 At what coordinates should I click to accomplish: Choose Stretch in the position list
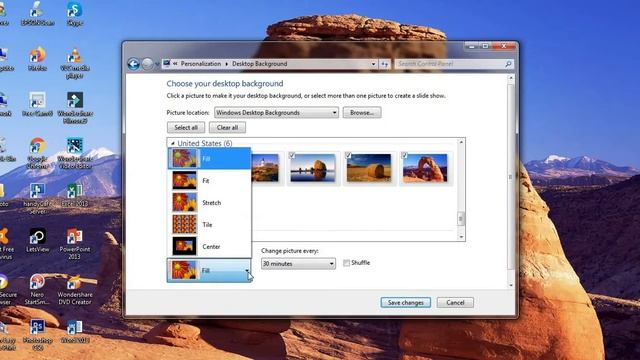click(x=209, y=202)
